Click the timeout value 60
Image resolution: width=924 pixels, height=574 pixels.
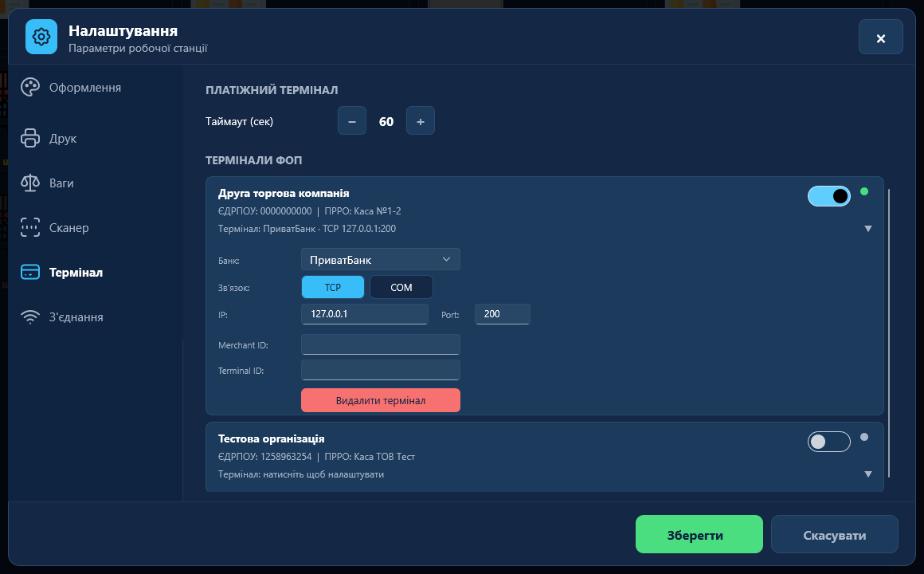pyautogui.click(x=386, y=121)
